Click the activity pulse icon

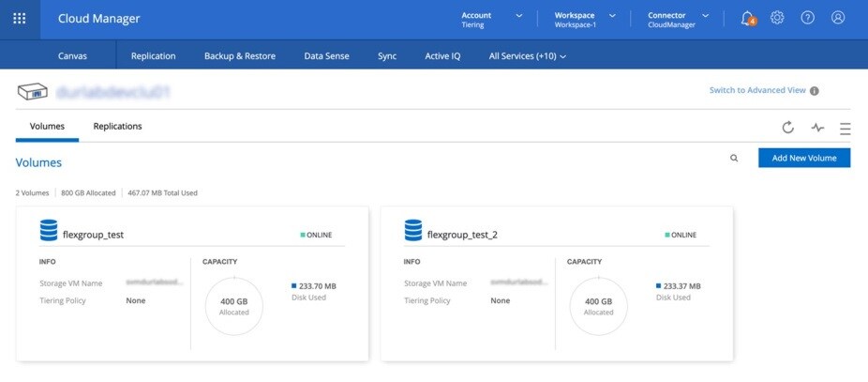coord(817,128)
